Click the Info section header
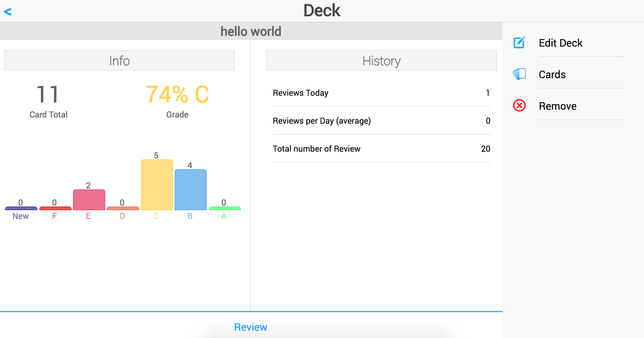Viewport: 644px width, 338px height. coord(119,61)
